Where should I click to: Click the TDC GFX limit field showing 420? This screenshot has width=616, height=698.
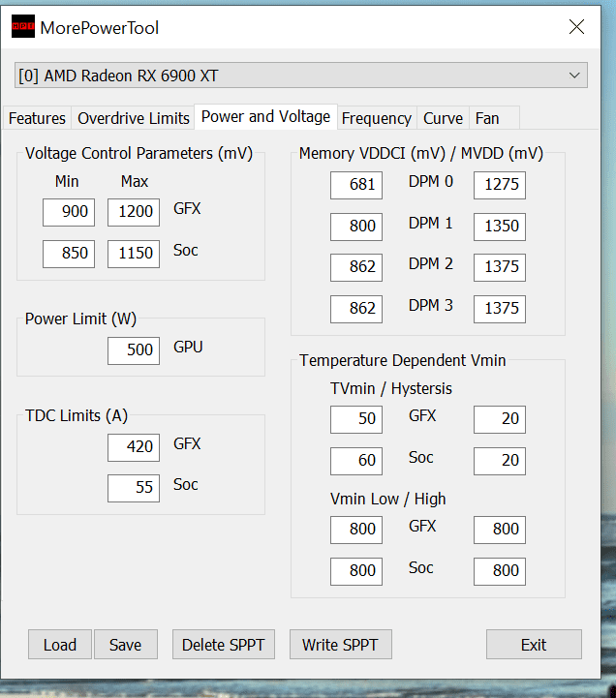pos(134,447)
